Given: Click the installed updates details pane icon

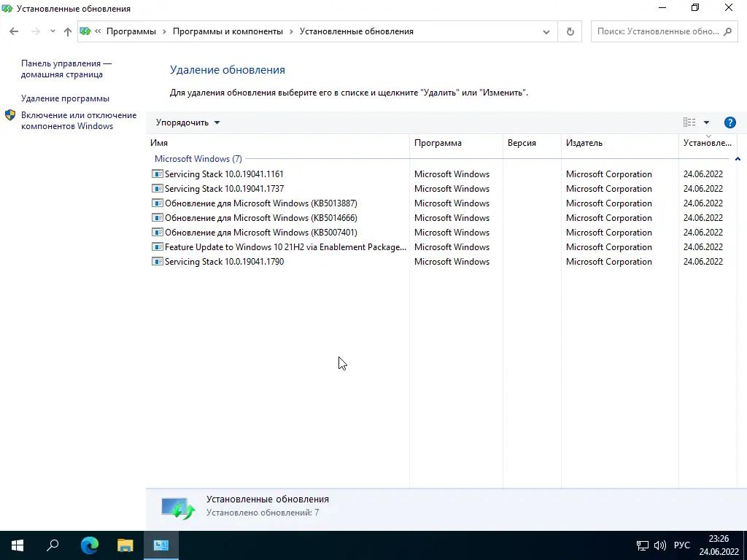Looking at the screenshot, I should pos(178,507).
